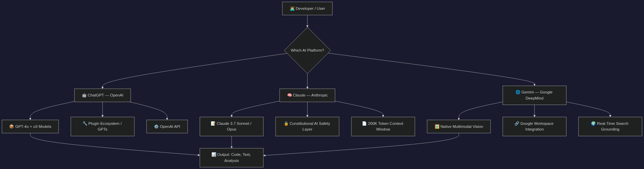Viewport: 644px width, 169px height.
Task: Click the link icon beside Google Workspace
Action: [x=517, y=123]
